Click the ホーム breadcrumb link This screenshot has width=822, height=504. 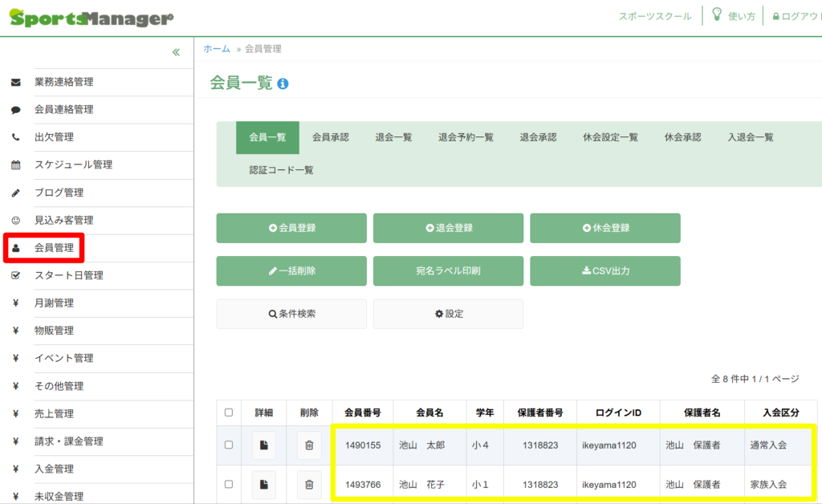[x=217, y=49]
